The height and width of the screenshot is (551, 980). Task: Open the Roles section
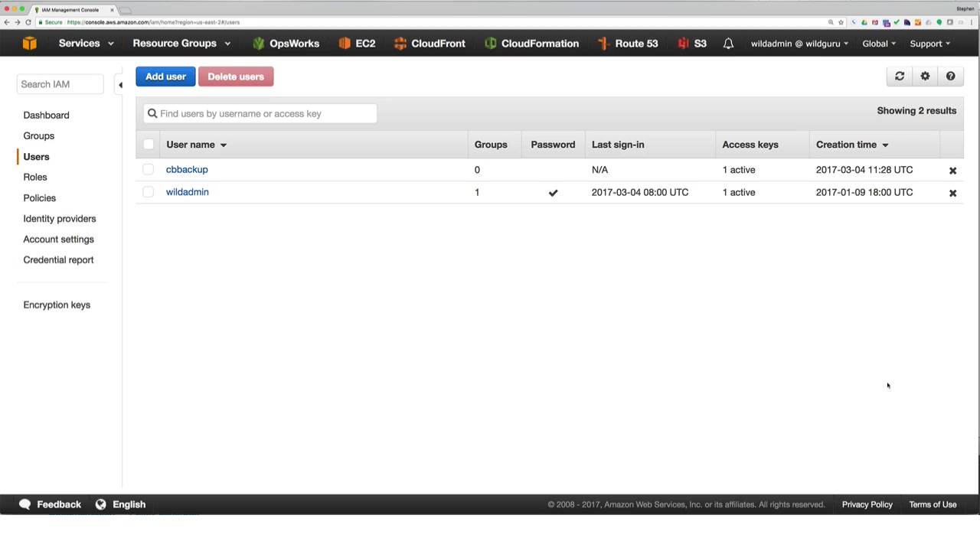point(35,178)
